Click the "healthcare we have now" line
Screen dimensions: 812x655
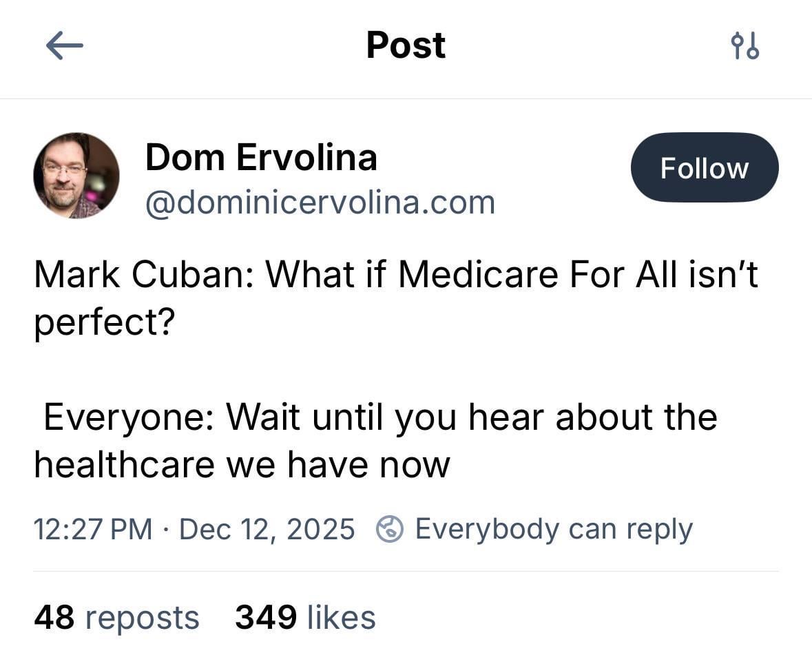point(242,464)
